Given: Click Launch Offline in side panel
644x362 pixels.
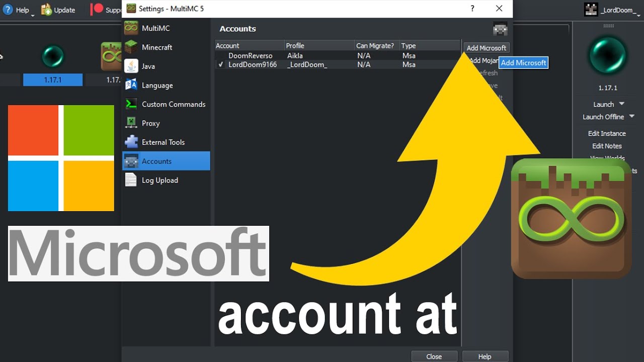Looking at the screenshot, I should [x=603, y=117].
